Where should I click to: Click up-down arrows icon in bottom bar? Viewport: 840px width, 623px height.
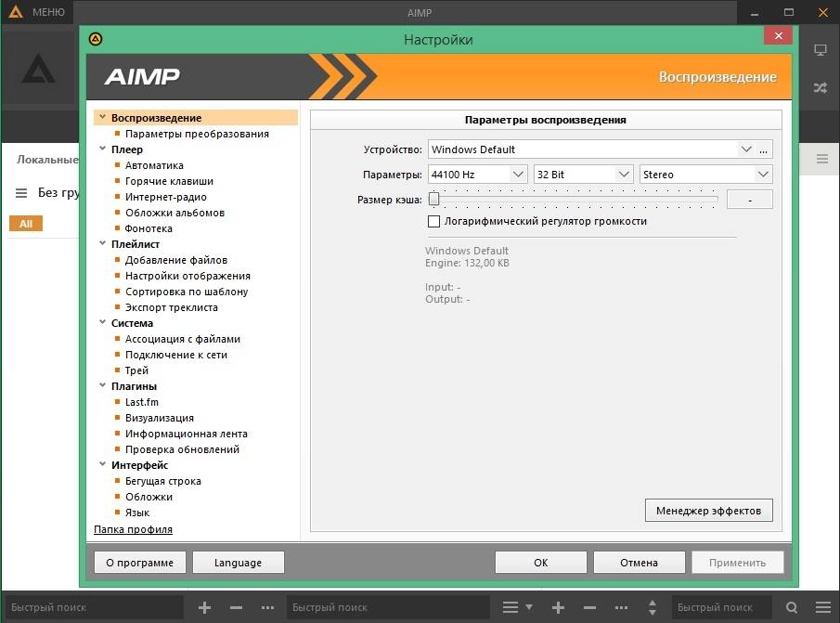pos(652,607)
